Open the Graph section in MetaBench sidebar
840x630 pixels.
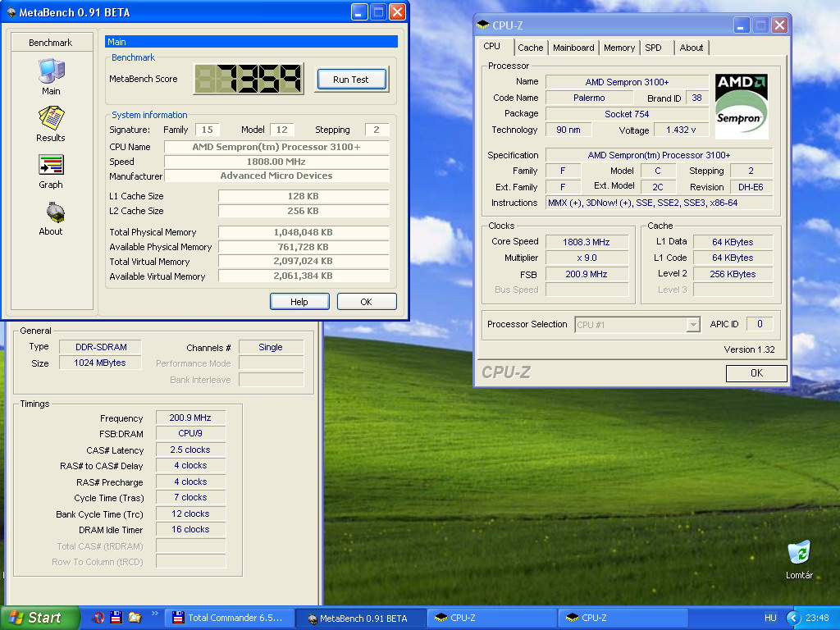51,171
